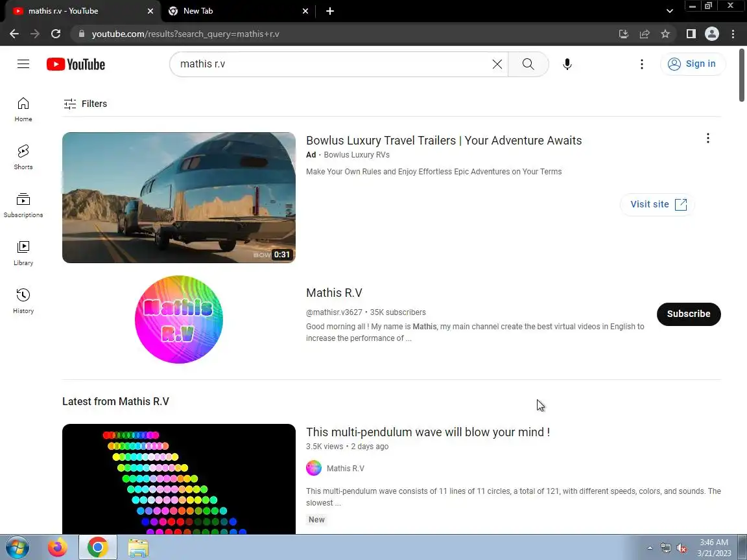Open the Bowlus trailer ad thumbnail
Viewport: 747px width, 560px height.
coord(179,198)
